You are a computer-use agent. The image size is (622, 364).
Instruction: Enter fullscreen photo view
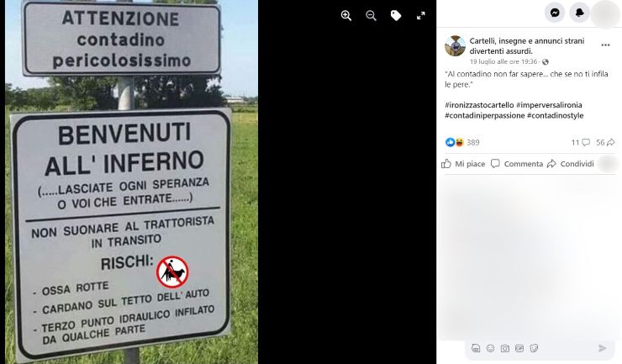point(421,15)
